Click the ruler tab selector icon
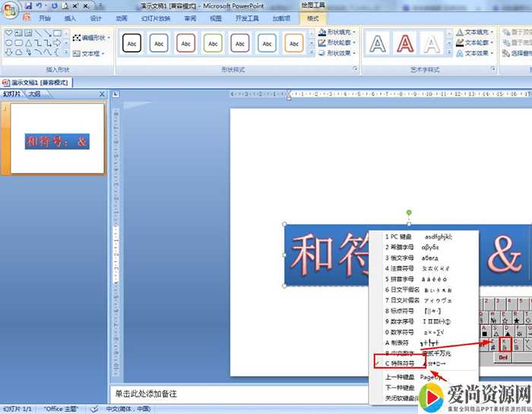 (x=116, y=94)
